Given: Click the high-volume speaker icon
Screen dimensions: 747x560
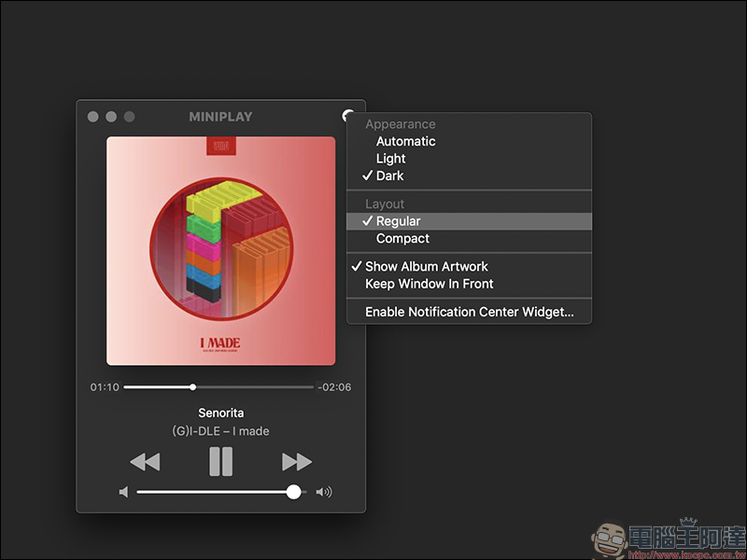Looking at the screenshot, I should pos(324,492).
